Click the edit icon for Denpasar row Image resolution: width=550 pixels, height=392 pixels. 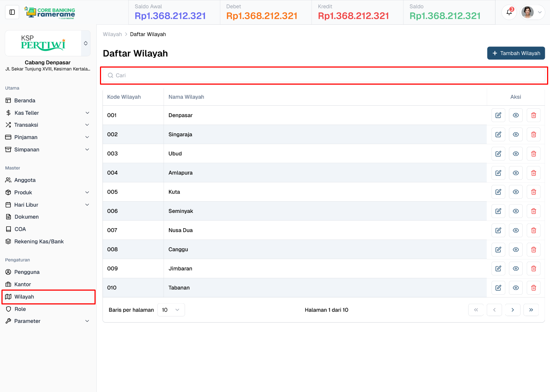pos(498,115)
